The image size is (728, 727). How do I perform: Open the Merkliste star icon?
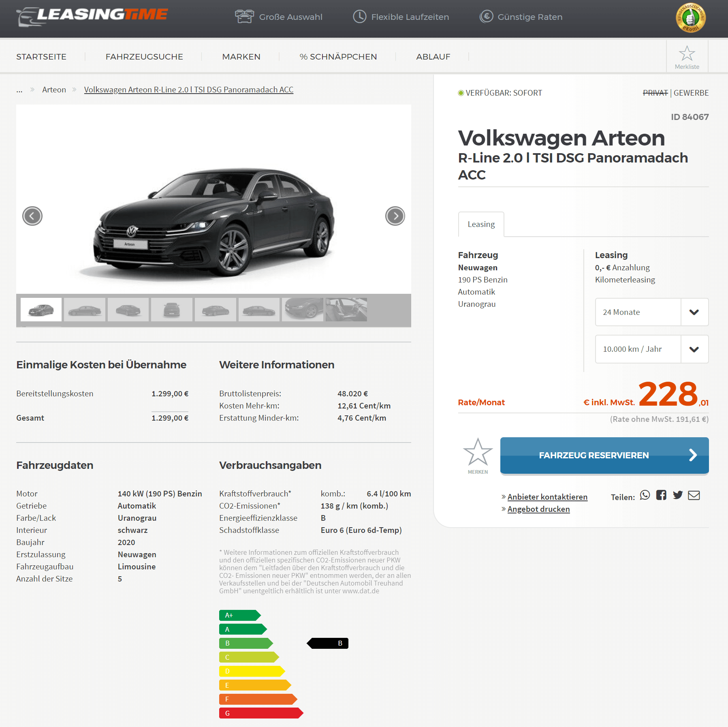[687, 53]
